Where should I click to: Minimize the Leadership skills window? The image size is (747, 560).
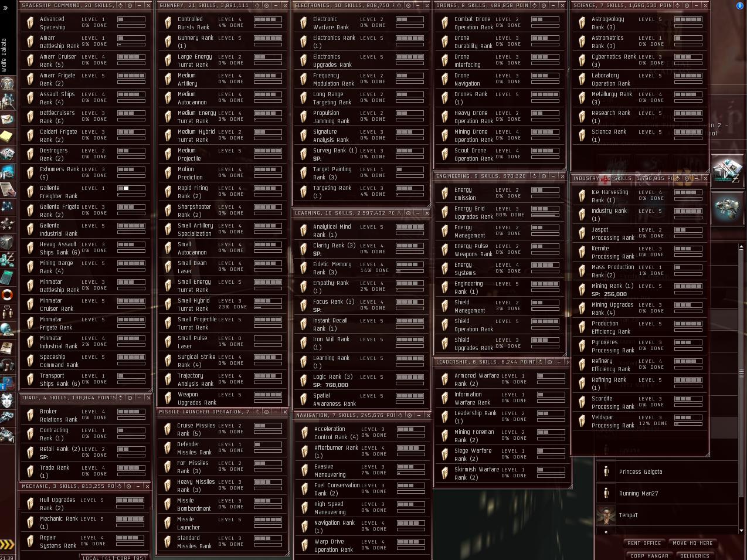click(x=559, y=362)
